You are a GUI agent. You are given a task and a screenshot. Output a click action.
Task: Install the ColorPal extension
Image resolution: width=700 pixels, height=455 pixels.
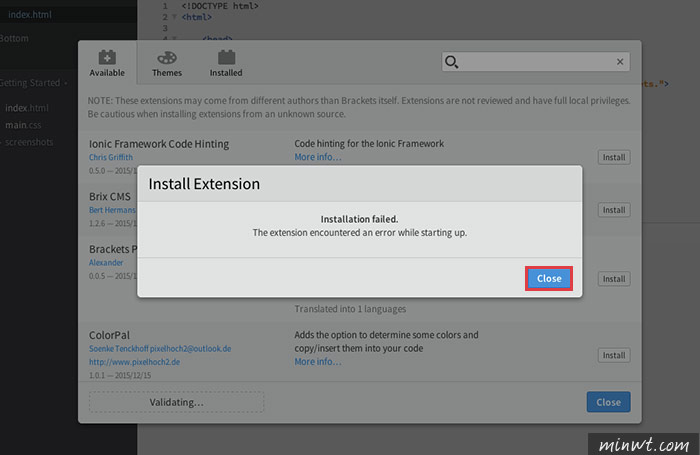pyautogui.click(x=614, y=355)
